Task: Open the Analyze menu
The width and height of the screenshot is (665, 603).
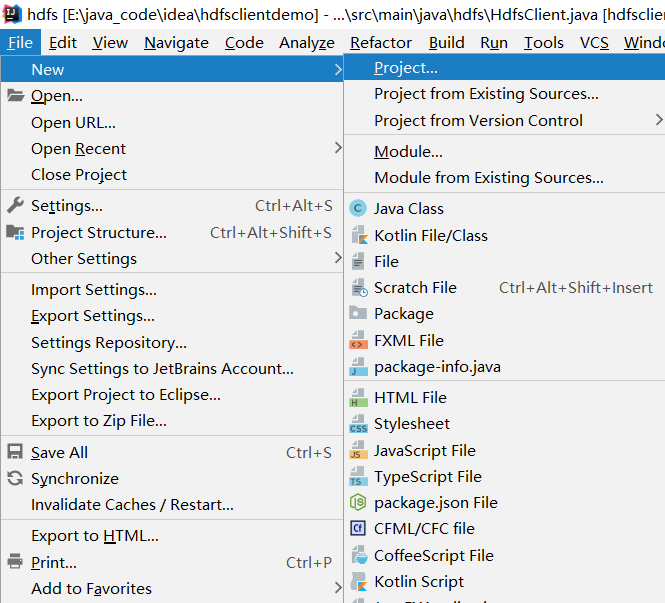Action: [x=307, y=42]
